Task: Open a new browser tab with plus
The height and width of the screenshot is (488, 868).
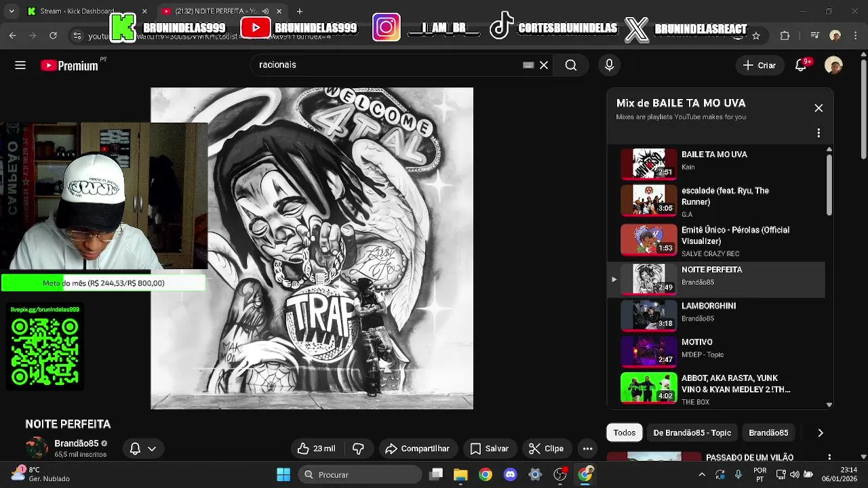Action: (x=300, y=12)
